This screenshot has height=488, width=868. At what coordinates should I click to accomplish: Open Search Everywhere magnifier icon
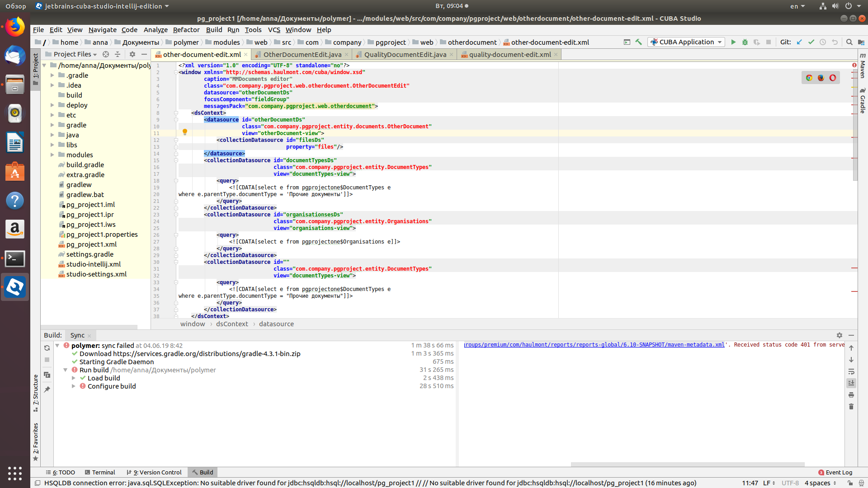point(849,42)
